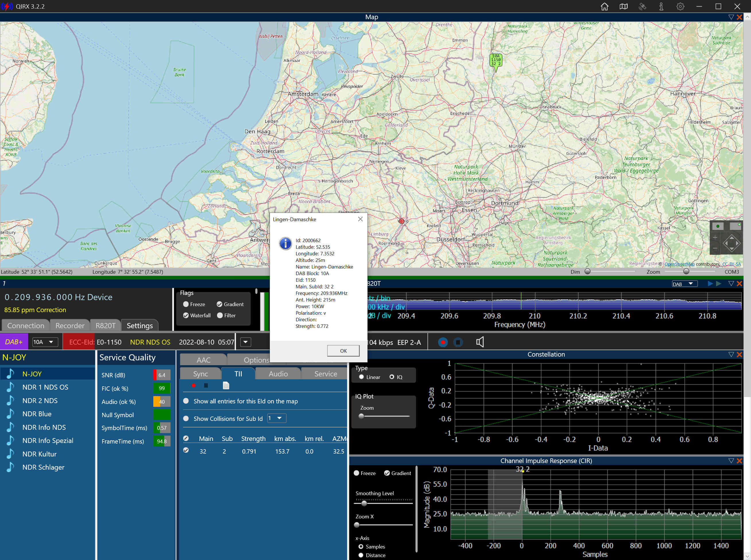The width and height of the screenshot is (751, 560).
Task: Click the Home icon in title bar
Action: (605, 6)
